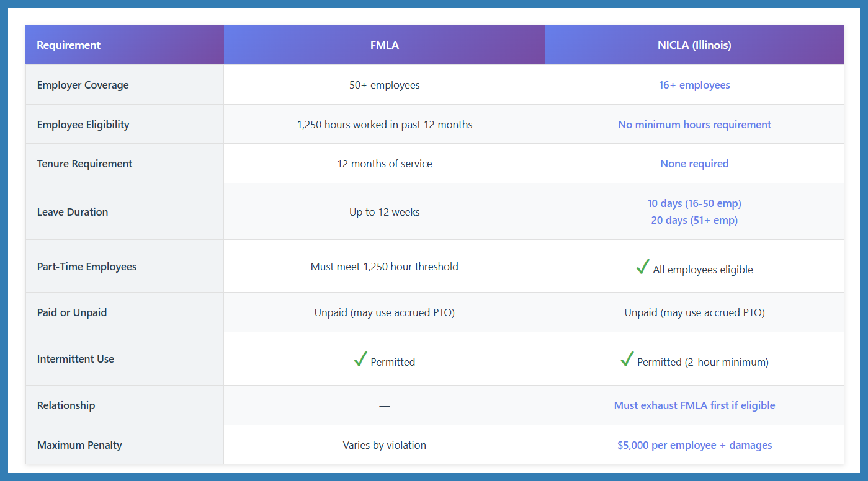Viewport: 868px width, 481px height.
Task: Click the green checkmark beside All employees eligible
Action: coord(643,268)
